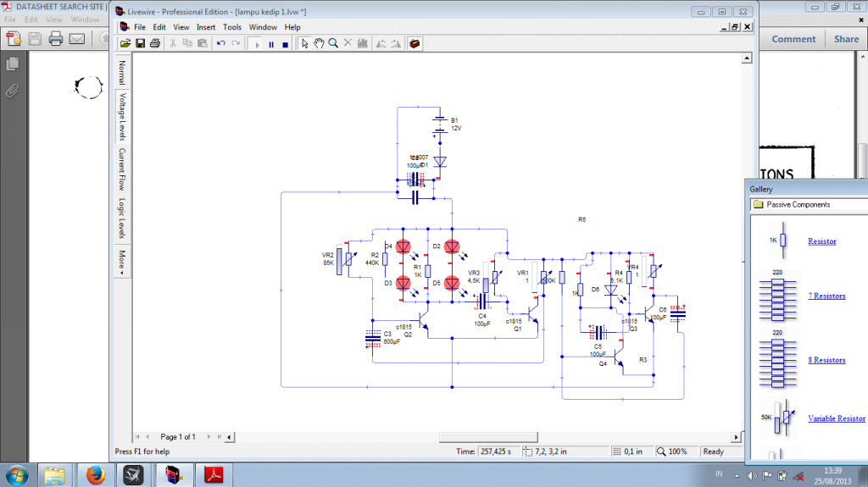Screen dimensions: 868x487
Task: Switch to Voltage Levels view tab
Action: point(121,117)
